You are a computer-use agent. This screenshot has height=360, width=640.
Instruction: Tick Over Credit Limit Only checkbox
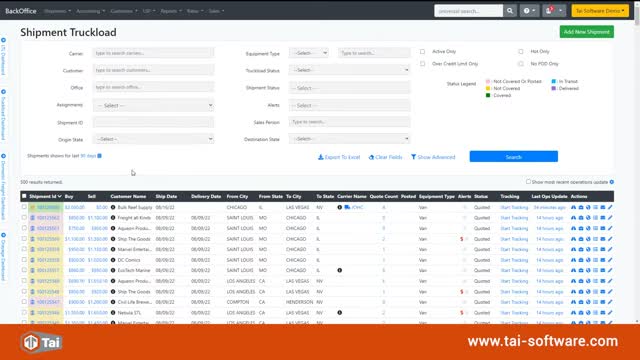click(422, 64)
